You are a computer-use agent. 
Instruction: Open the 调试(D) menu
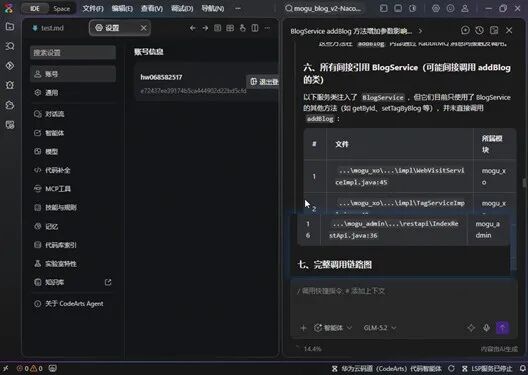point(182,8)
